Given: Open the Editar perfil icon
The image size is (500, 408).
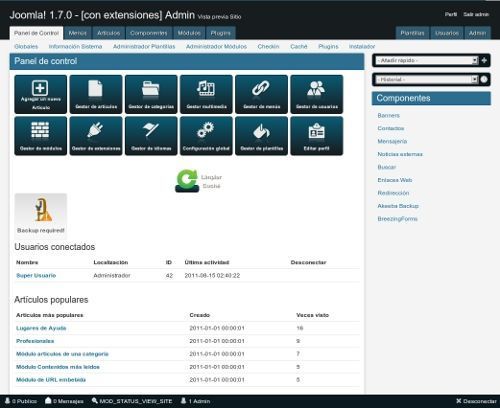Looking at the screenshot, I should [317, 136].
